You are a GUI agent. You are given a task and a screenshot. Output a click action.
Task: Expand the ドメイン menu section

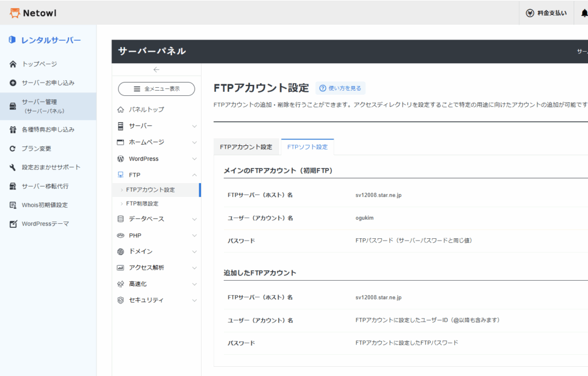tap(194, 251)
